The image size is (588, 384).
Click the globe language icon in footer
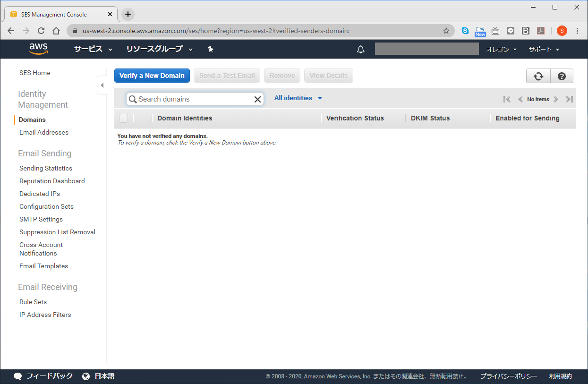click(x=86, y=376)
